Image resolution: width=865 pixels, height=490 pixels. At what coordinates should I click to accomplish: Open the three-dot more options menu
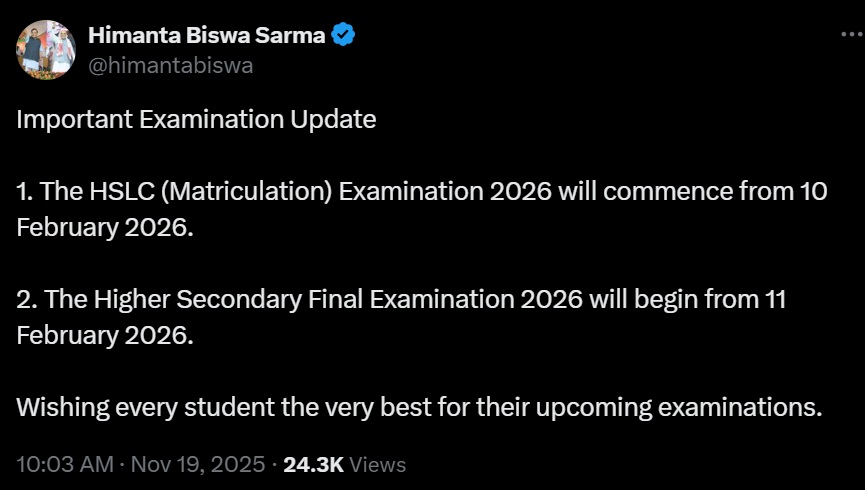coord(849,35)
